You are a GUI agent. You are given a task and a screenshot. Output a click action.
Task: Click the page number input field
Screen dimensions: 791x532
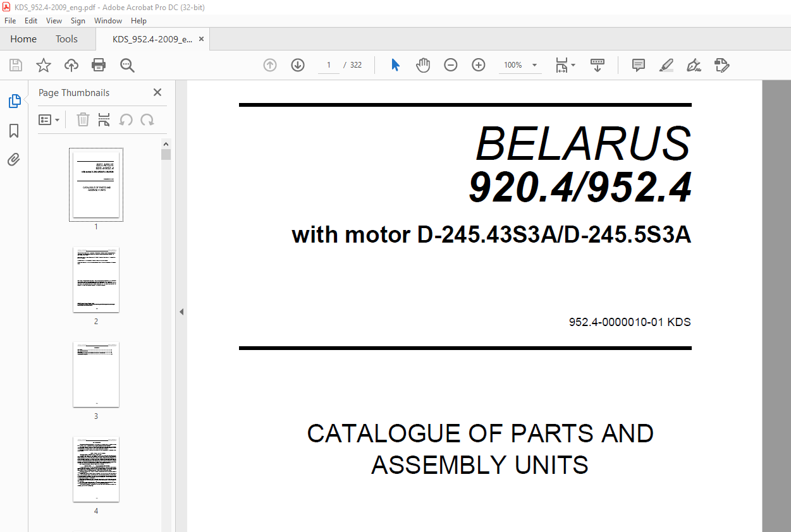click(x=329, y=65)
